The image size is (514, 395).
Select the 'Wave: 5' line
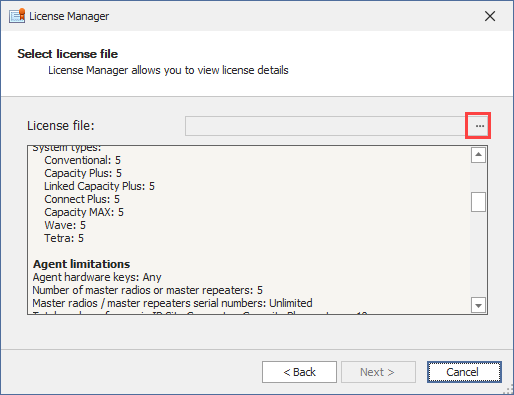click(65, 225)
